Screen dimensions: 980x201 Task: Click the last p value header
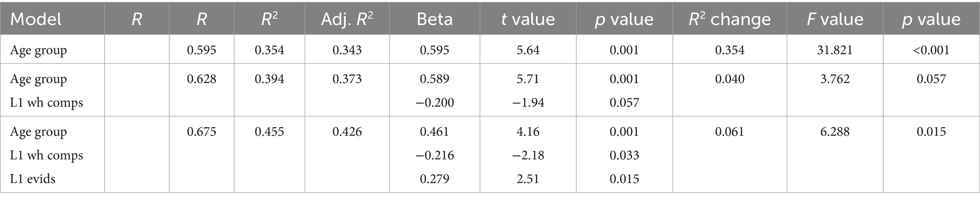click(931, 19)
